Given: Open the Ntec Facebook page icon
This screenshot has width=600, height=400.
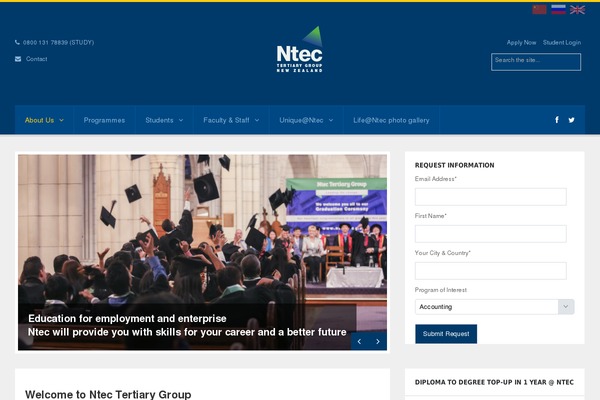Looking at the screenshot, I should pos(557,120).
